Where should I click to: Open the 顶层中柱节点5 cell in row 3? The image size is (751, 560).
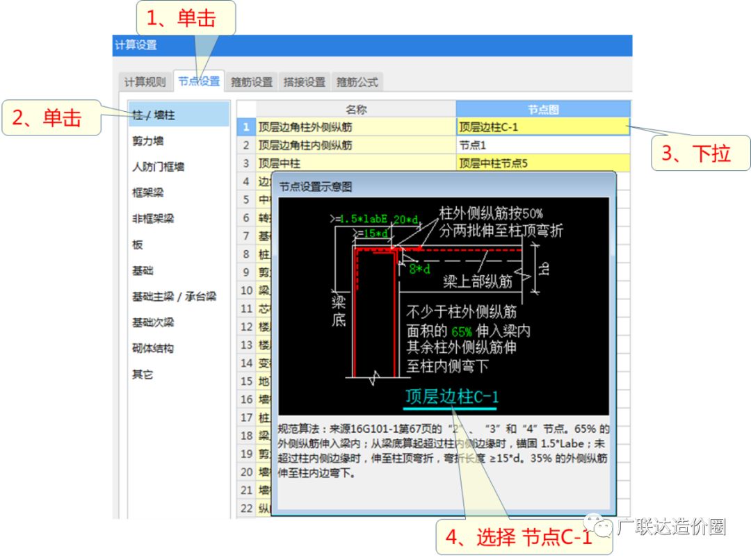[x=543, y=163]
